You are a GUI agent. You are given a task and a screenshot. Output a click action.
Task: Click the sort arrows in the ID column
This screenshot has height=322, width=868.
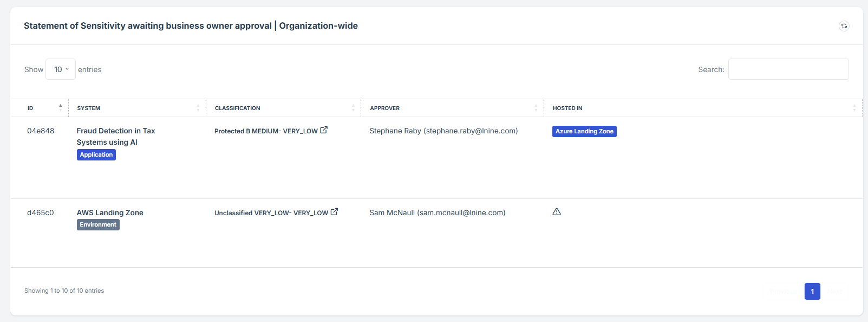pyautogui.click(x=60, y=108)
